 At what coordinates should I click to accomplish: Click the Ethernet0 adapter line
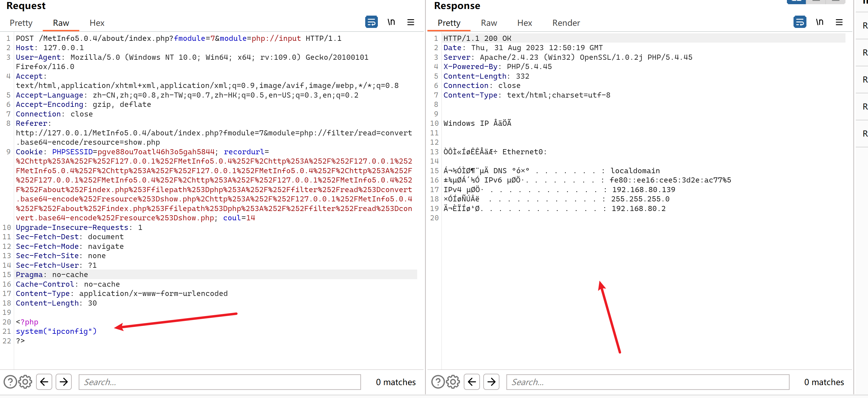495,152
